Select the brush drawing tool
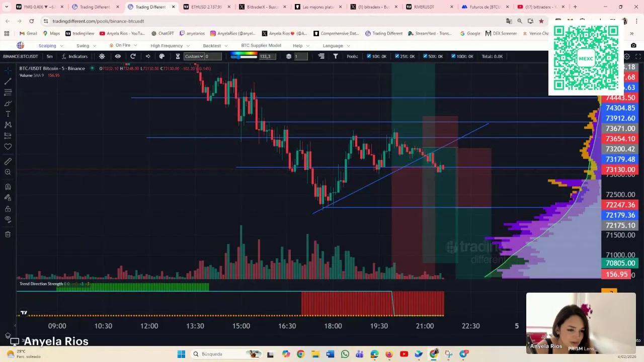 [8, 103]
